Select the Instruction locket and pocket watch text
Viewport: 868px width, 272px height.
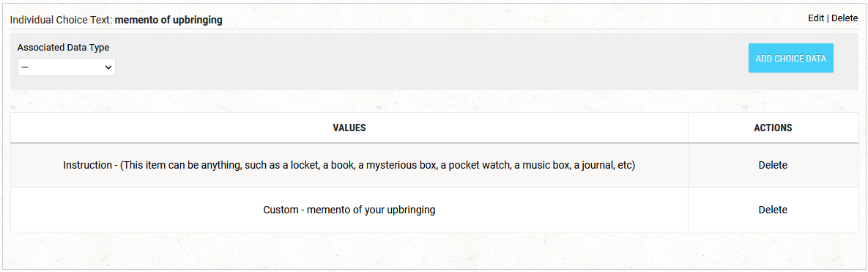point(349,166)
